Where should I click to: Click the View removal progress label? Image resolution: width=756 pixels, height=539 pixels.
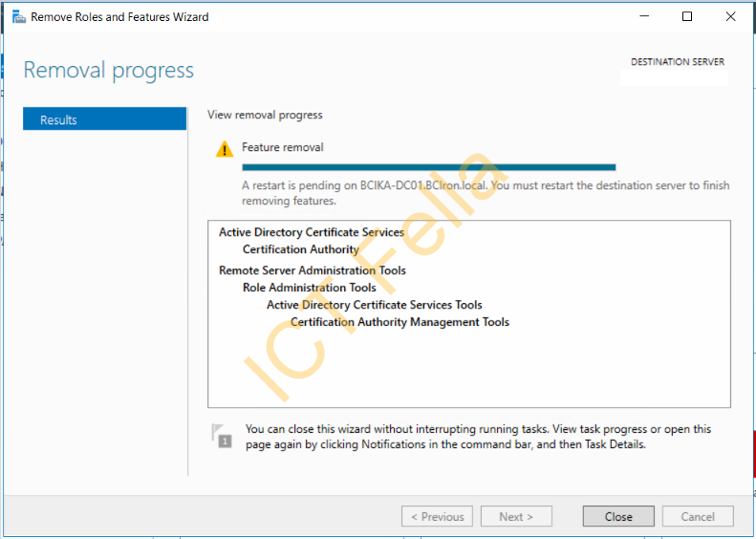point(265,115)
